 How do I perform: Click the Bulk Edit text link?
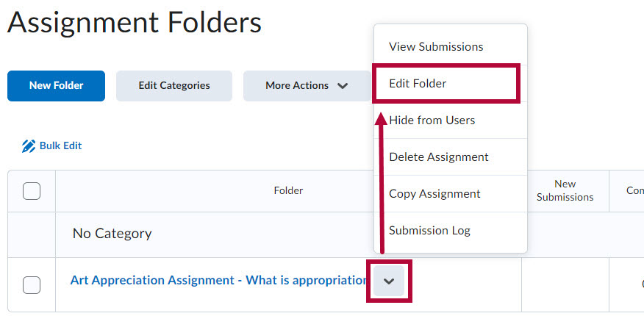tap(60, 146)
